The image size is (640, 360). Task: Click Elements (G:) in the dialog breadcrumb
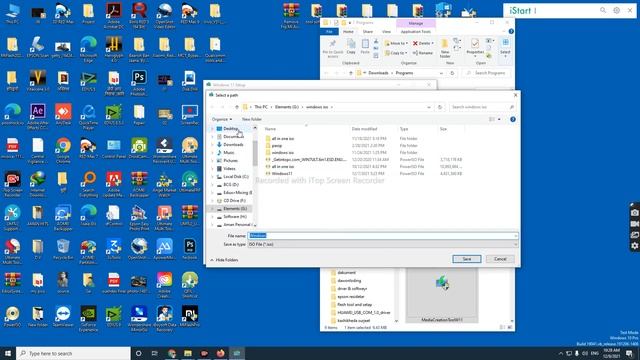[x=287, y=107]
